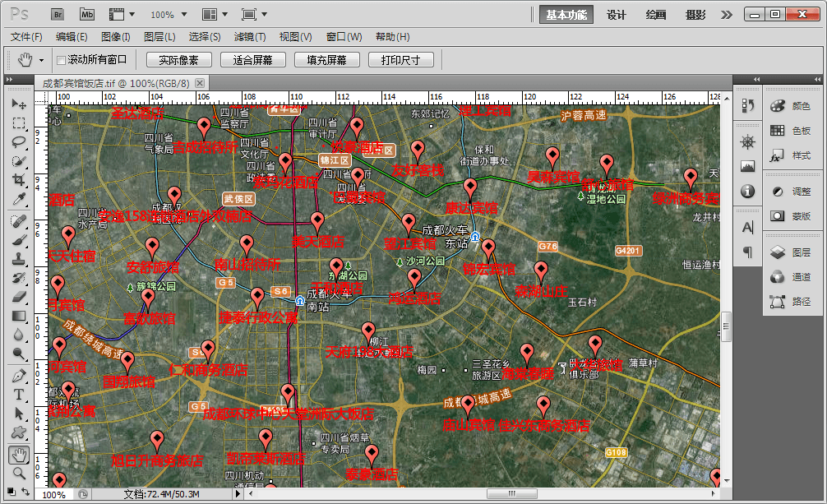Show more workspaces with the double chevron
The width and height of the screenshot is (827, 504).
click(x=727, y=15)
